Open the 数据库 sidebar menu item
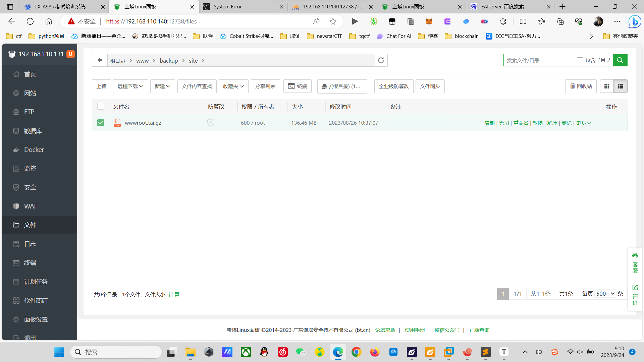Image resolution: width=644 pixels, height=362 pixels. [x=33, y=131]
